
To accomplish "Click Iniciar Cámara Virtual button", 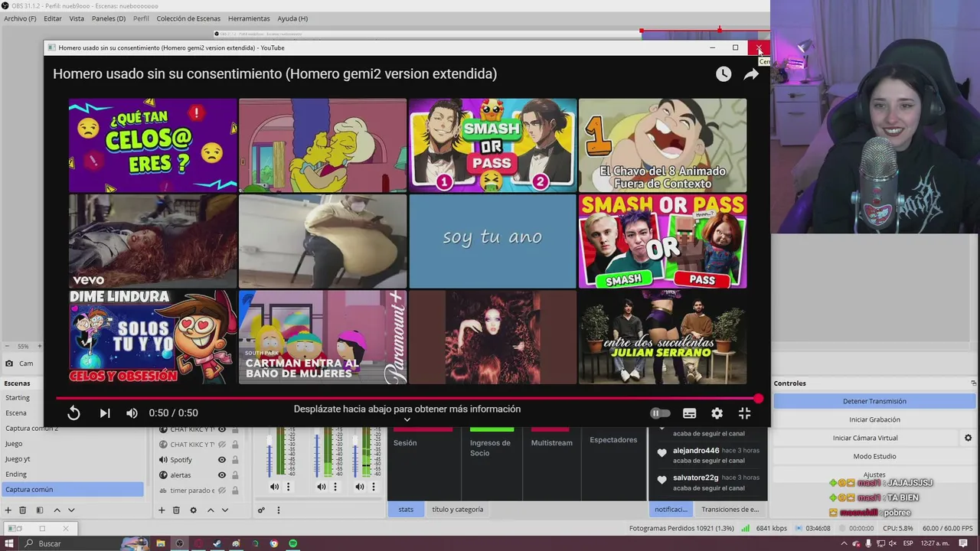I will tap(865, 438).
